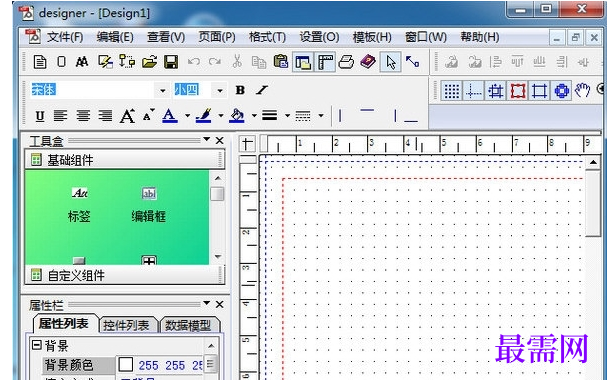Click the align top edges icon
Image resolution: width=607 pixels, height=380 pixels.
click(517, 62)
